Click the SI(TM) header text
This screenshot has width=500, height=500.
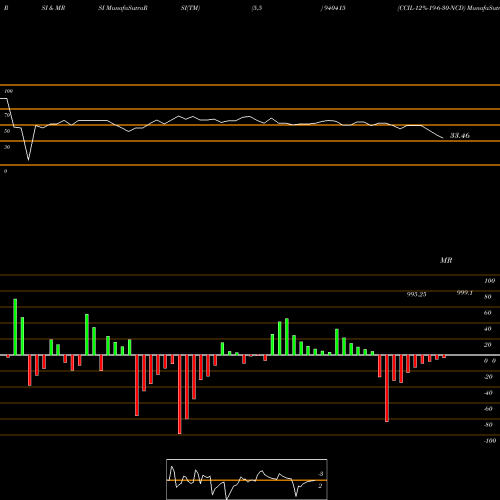(x=190, y=8)
